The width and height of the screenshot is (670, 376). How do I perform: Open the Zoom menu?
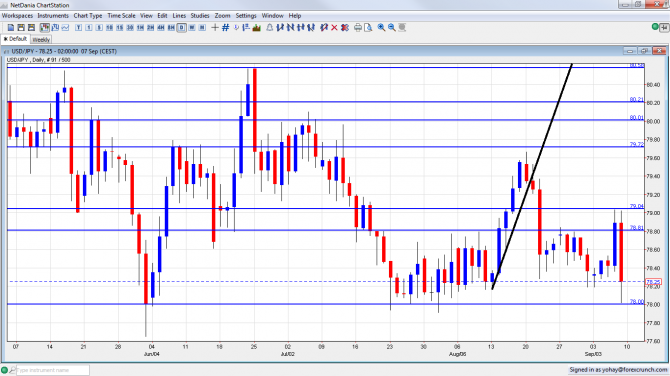pos(223,16)
